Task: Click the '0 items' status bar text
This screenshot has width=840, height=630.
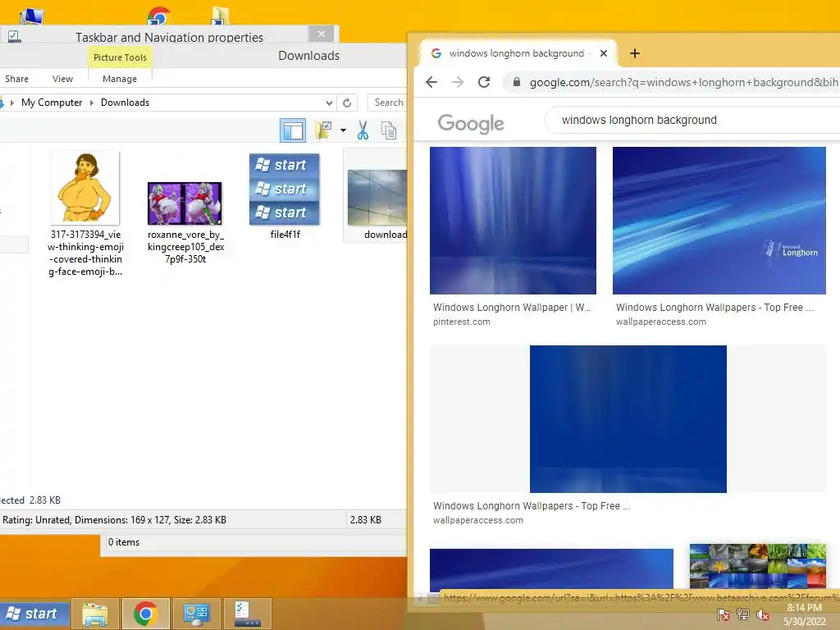Action: (124, 542)
